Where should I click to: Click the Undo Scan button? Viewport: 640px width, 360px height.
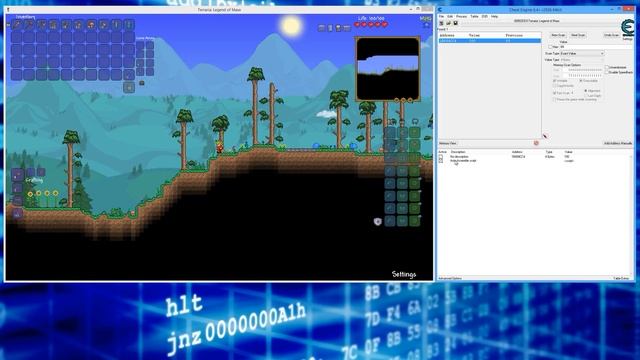tap(611, 35)
